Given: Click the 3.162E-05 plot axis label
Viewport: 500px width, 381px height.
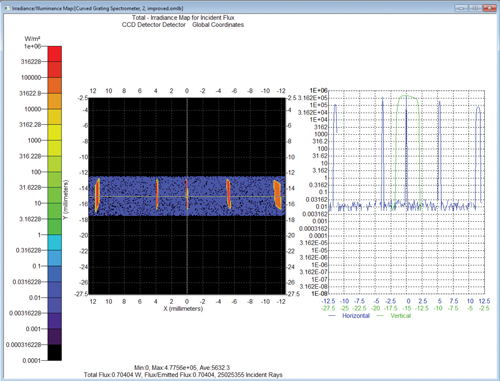Looking at the screenshot, I should (313, 243).
